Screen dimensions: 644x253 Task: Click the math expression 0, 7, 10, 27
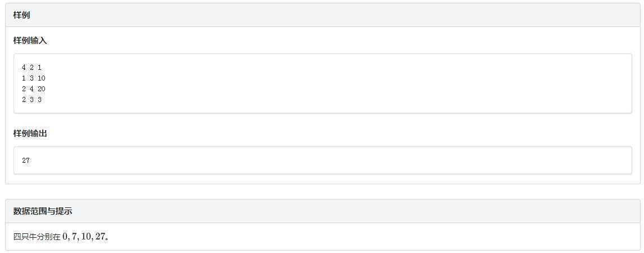click(x=84, y=237)
